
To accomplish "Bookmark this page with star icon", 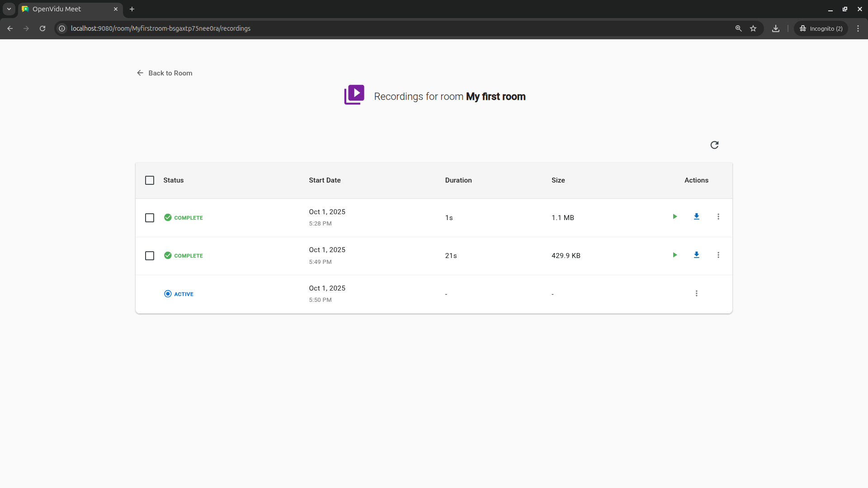I will click(x=753, y=28).
